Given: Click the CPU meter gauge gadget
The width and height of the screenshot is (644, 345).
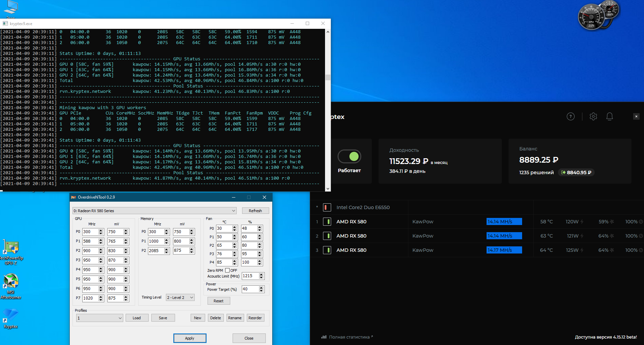Looking at the screenshot, I should (x=591, y=17).
